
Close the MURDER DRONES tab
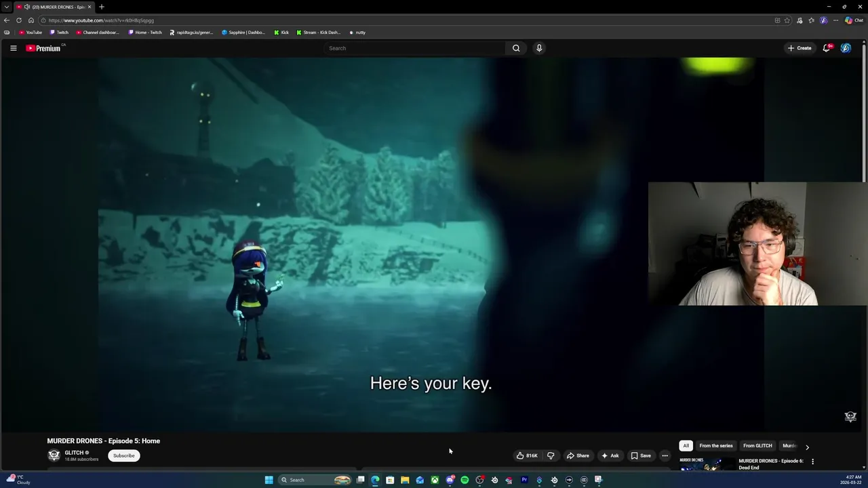pyautogui.click(x=90, y=7)
